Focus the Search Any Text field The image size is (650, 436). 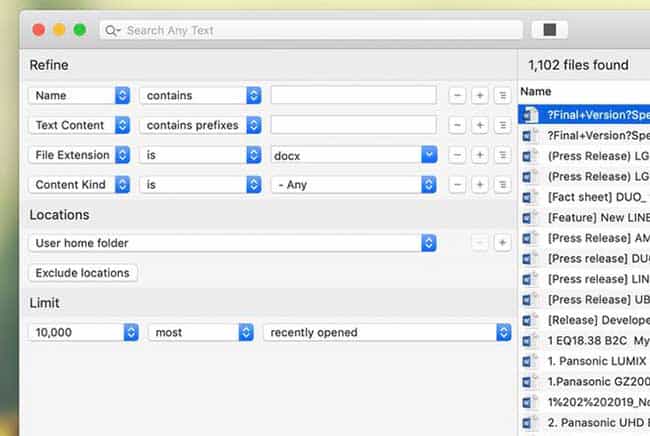(x=320, y=31)
